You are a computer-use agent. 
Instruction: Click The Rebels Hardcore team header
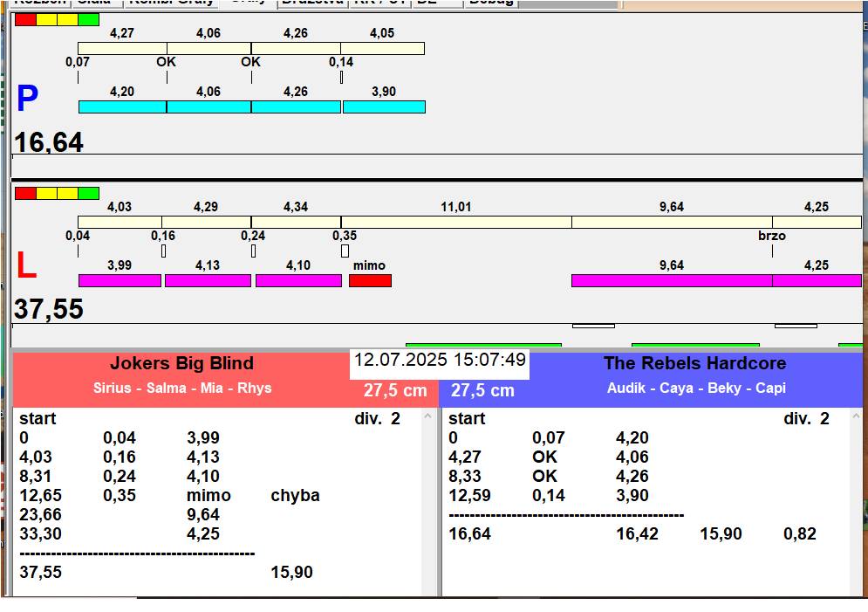pos(694,363)
